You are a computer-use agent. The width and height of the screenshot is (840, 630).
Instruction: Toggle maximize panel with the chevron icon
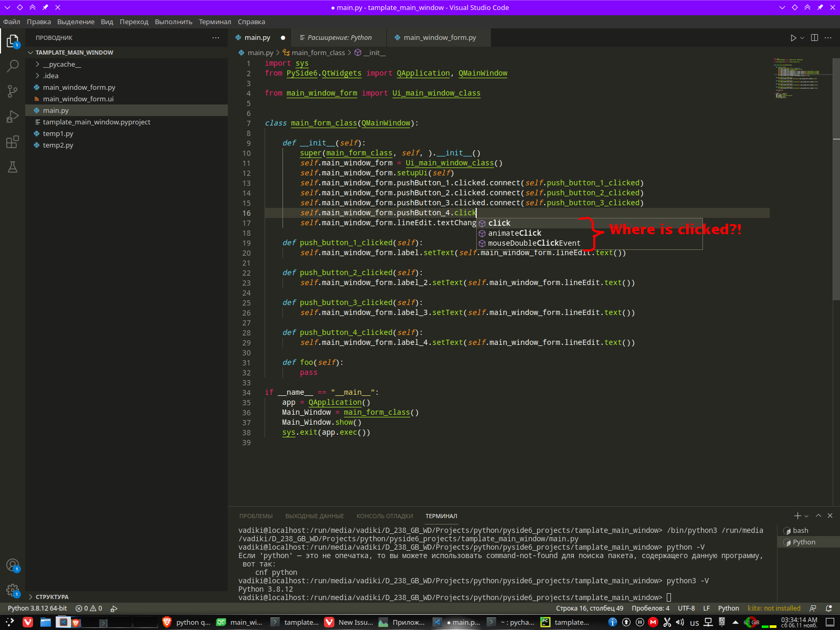click(x=819, y=516)
